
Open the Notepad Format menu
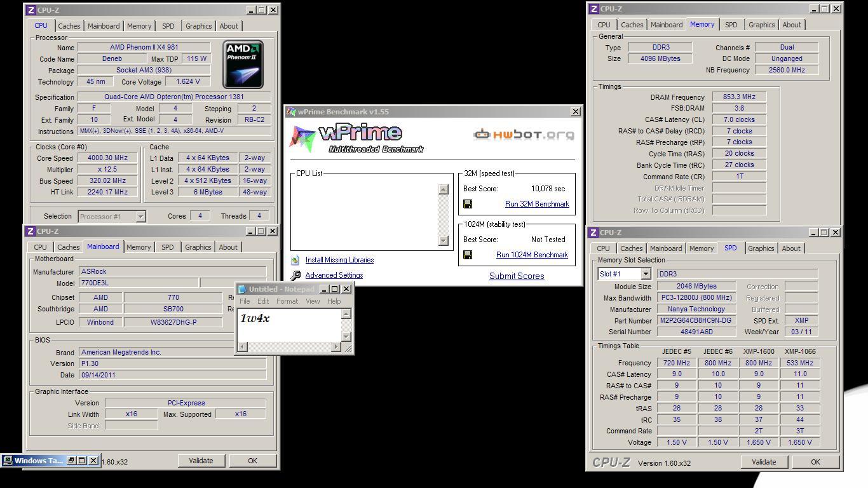(x=287, y=301)
